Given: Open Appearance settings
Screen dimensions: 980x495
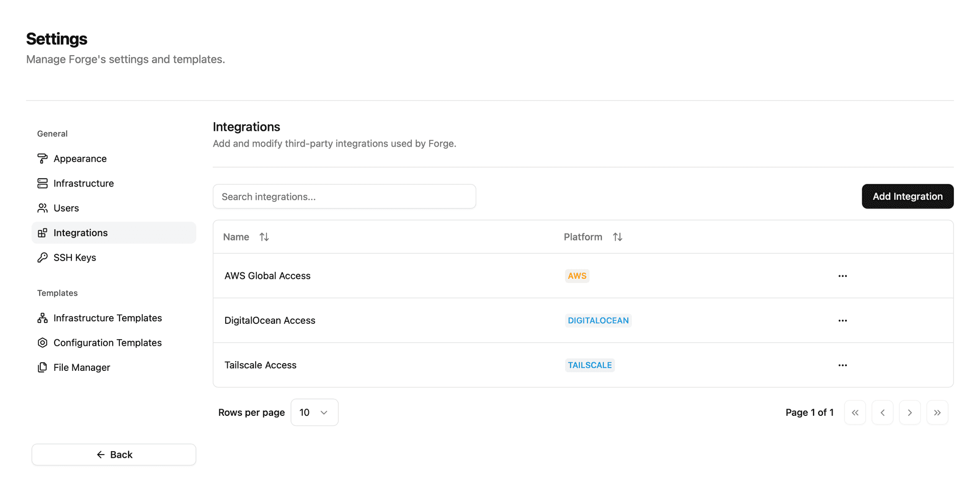Looking at the screenshot, I should (x=114, y=159).
